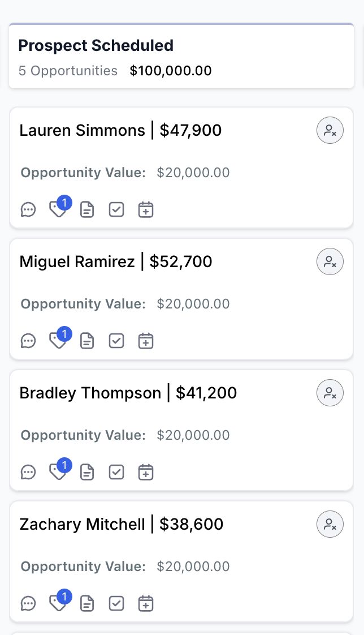Open tasks checkbox icon on Miguel Ramirez card
This screenshot has width=364, height=635.
click(x=116, y=341)
